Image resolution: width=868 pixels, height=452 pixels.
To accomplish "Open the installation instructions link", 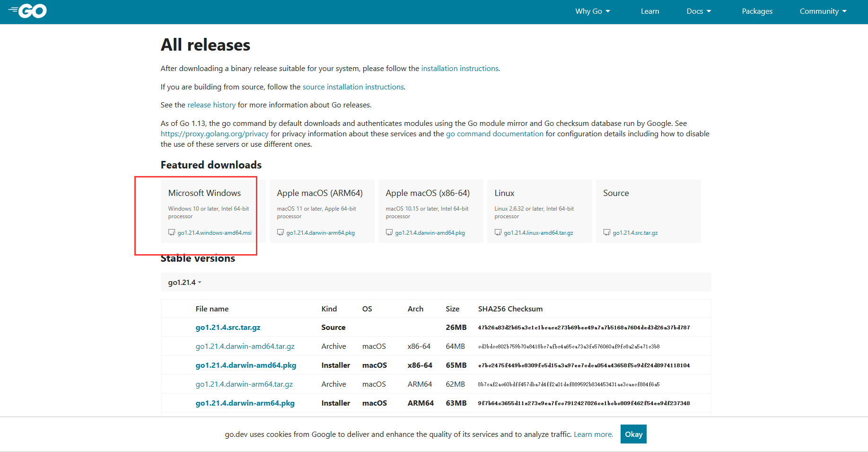I will coord(460,69).
